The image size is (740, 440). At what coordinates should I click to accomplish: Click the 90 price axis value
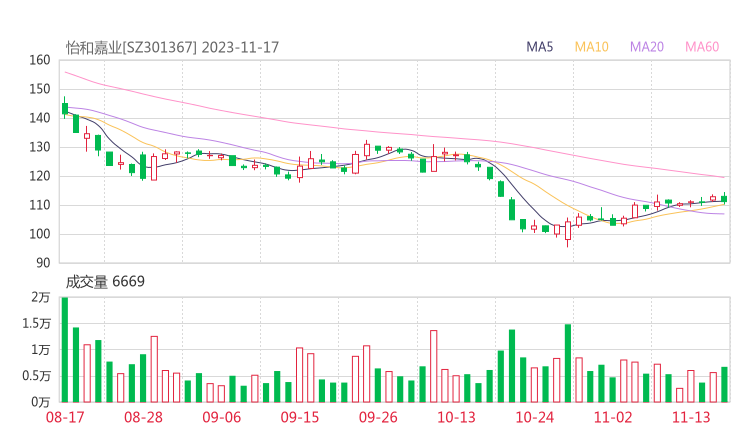point(43,263)
